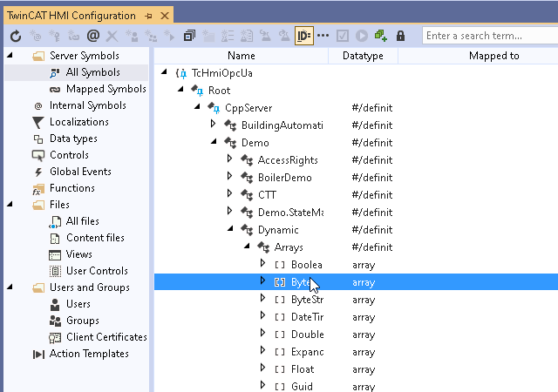Expand the AccessRights node

tap(229, 159)
